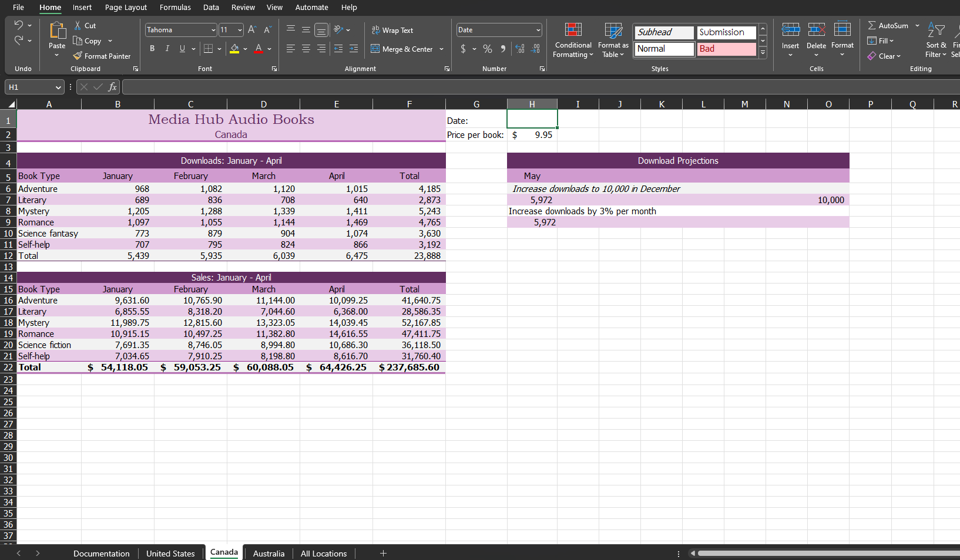Image resolution: width=960 pixels, height=560 pixels.
Task: Toggle Italic formatting
Action: tap(167, 49)
